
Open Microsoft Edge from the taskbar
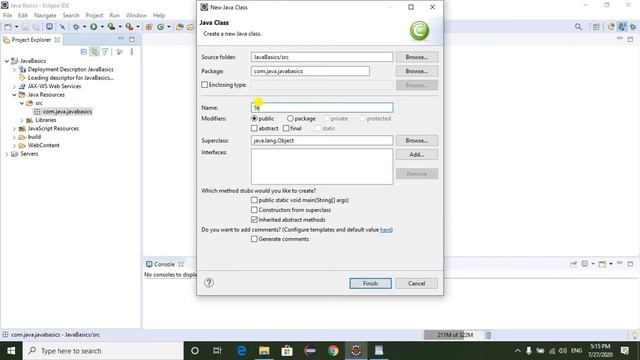coord(241,351)
